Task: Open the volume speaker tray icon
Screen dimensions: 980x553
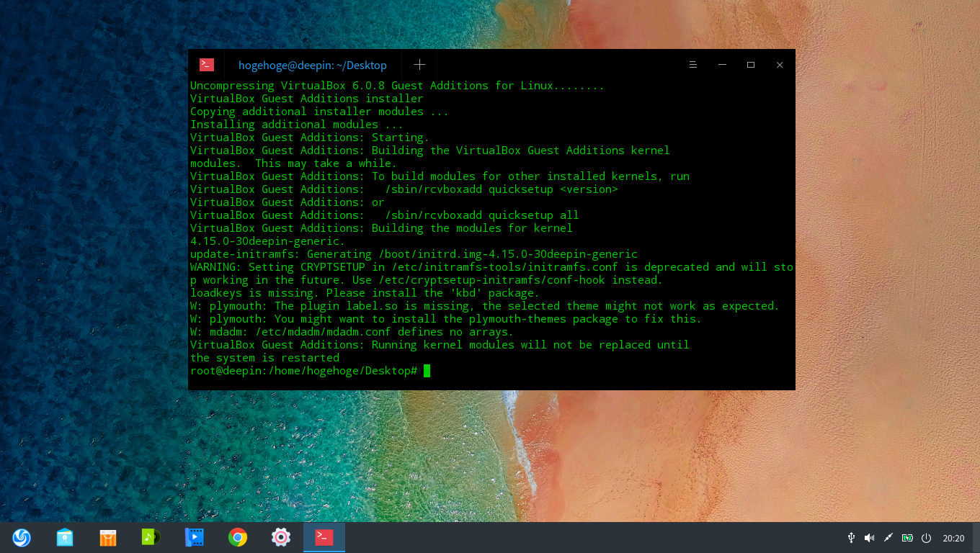Action: pos(870,538)
